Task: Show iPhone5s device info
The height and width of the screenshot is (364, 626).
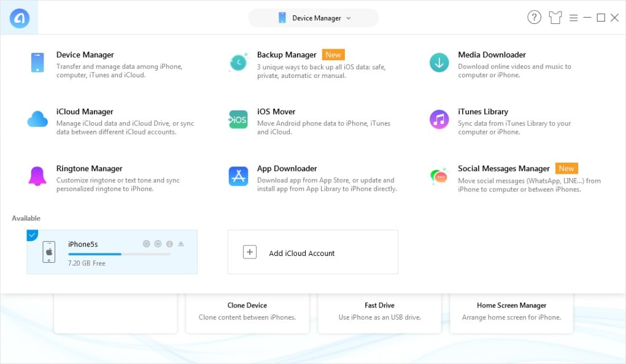Action: point(169,244)
